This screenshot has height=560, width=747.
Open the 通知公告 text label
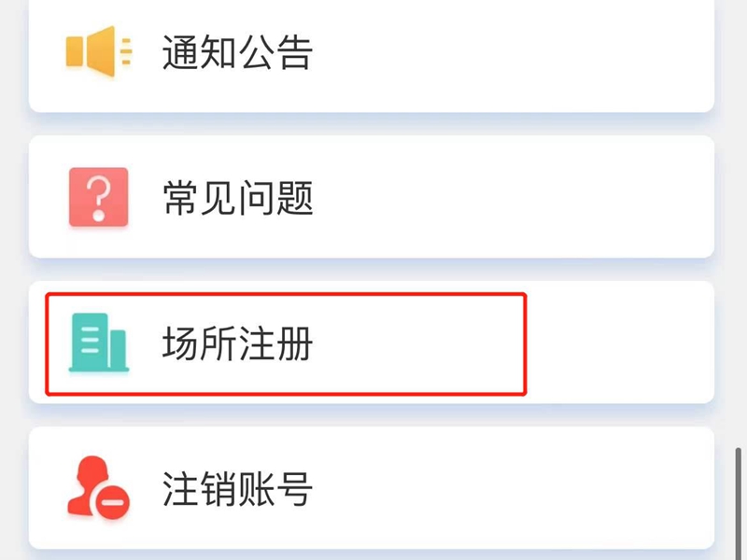coord(237,53)
